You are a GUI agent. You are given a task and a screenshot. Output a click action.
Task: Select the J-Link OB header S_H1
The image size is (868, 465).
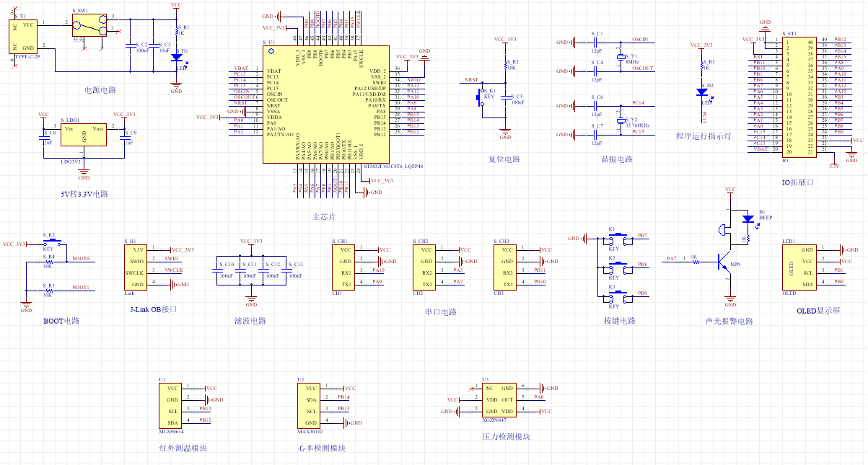click(137, 267)
